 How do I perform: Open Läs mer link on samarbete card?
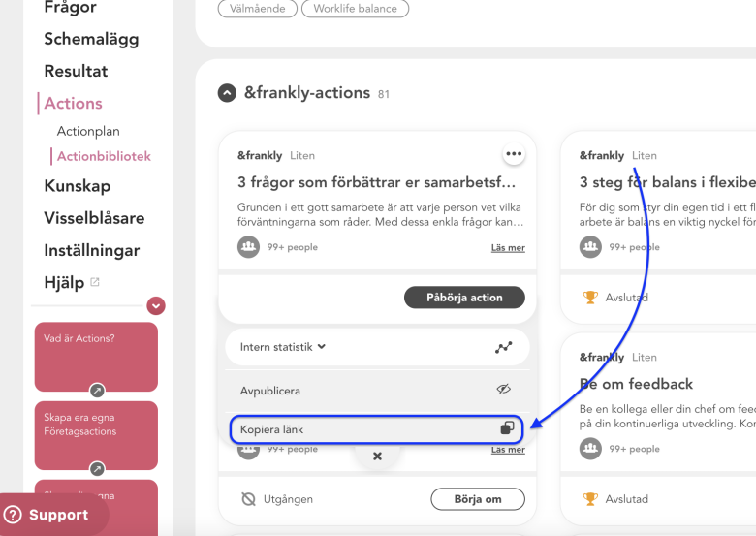click(x=508, y=248)
